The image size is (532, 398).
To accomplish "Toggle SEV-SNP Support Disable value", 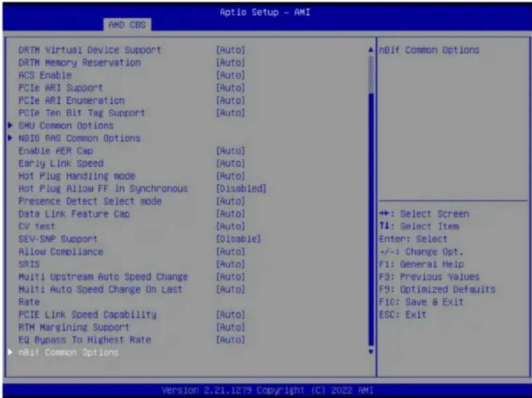I will pyautogui.click(x=239, y=239).
